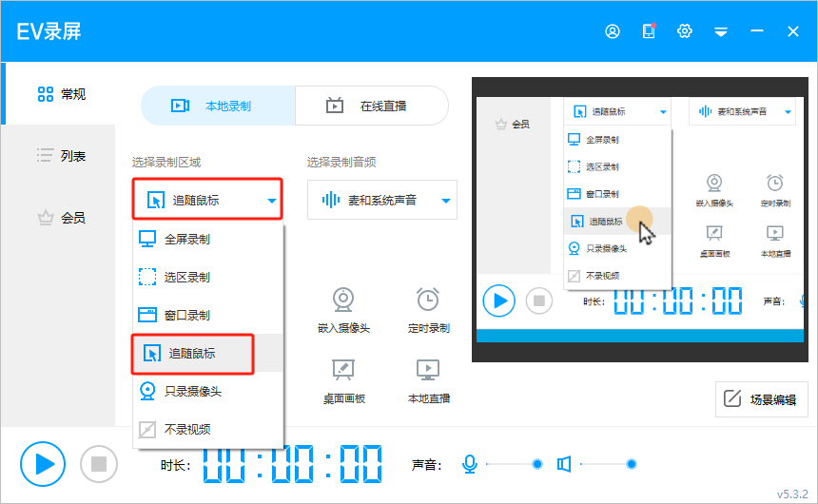Mute the speaker icon
Viewport: 818px width, 504px height.
coord(564,464)
